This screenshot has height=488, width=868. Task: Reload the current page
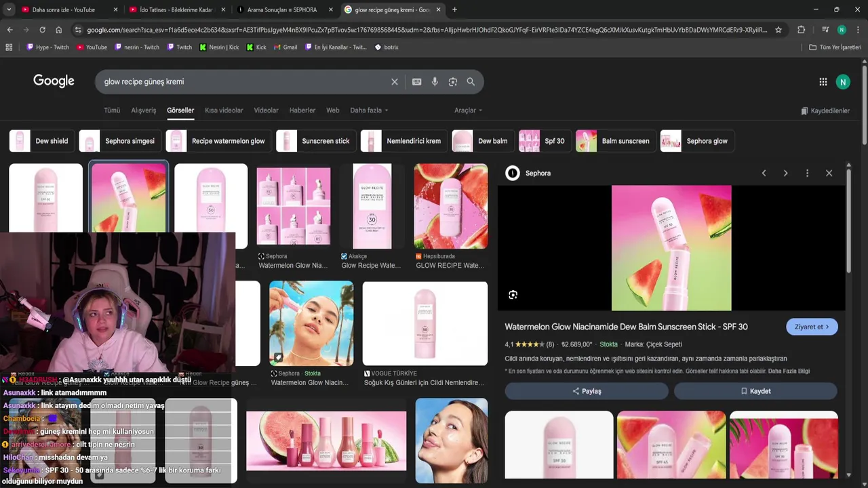[42, 30]
